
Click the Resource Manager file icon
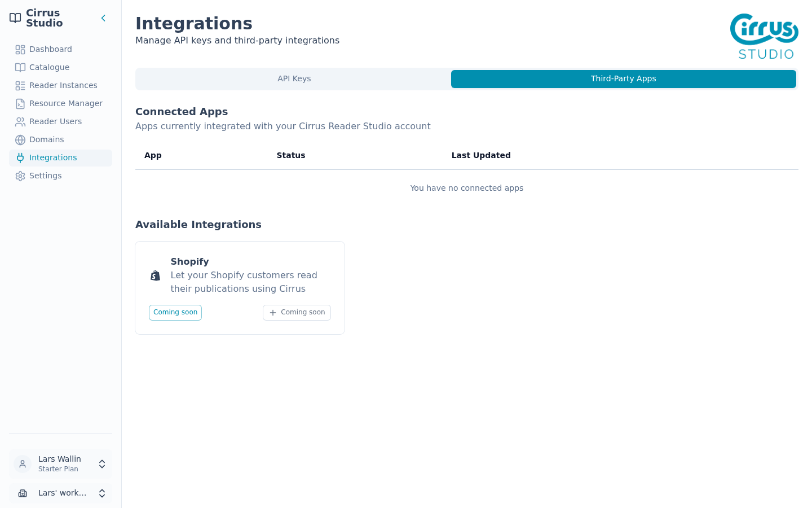click(20, 104)
